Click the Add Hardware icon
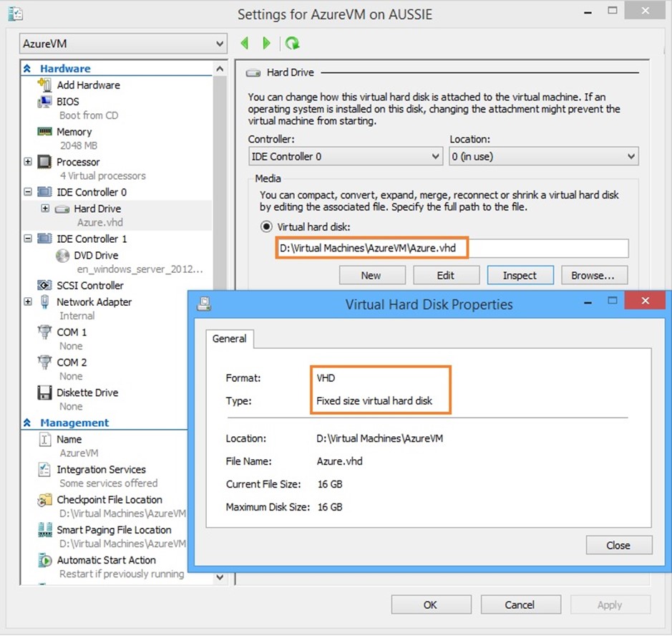Screen dimensions: 672x636 44,85
